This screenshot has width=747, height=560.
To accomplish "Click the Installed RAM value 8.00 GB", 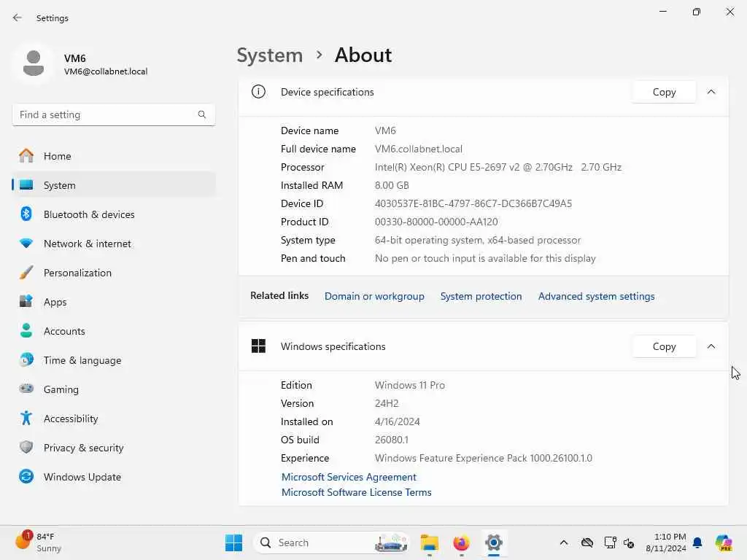I will pyautogui.click(x=392, y=185).
